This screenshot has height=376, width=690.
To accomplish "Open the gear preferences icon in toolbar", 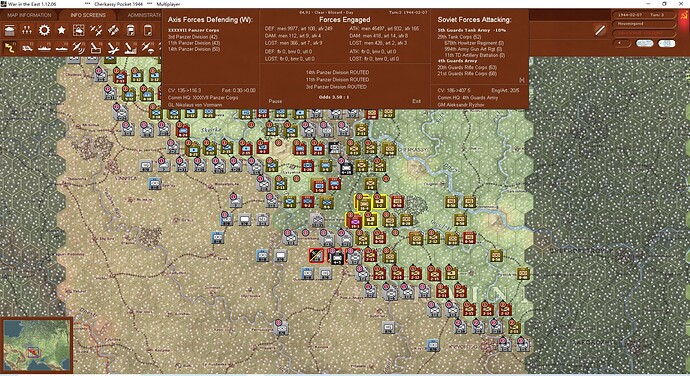I will tap(44, 30).
